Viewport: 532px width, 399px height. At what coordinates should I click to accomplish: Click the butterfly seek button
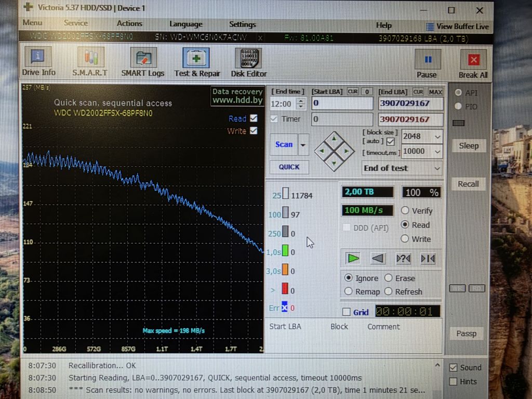[428, 259]
